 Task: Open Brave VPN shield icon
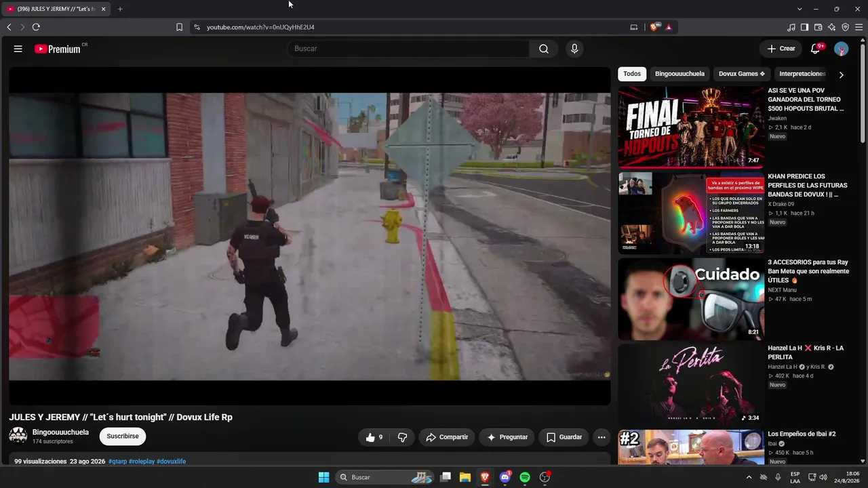coord(845,27)
